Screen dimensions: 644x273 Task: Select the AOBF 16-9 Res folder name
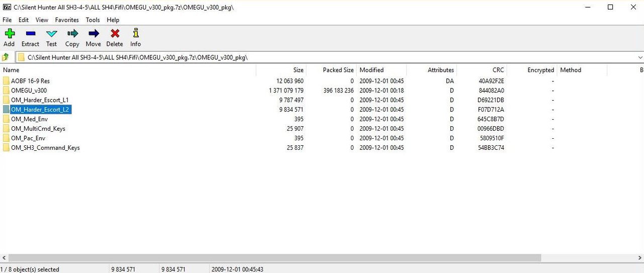coord(30,81)
